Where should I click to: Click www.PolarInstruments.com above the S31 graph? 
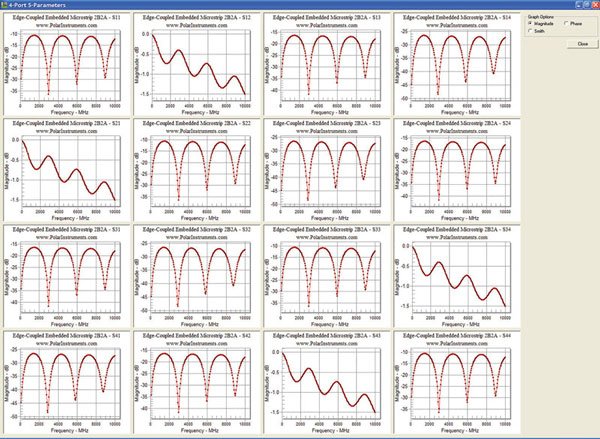pyautogui.click(x=67, y=237)
